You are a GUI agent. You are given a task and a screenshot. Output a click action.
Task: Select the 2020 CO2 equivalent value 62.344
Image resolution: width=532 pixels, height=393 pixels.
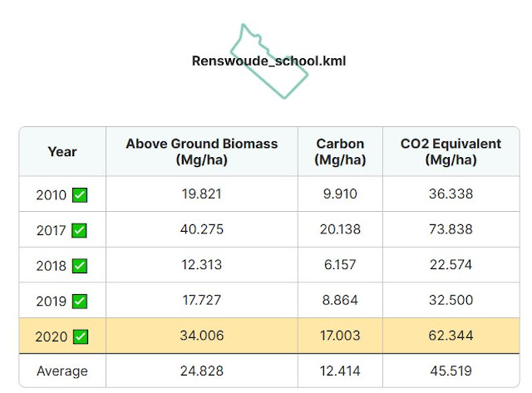451,336
